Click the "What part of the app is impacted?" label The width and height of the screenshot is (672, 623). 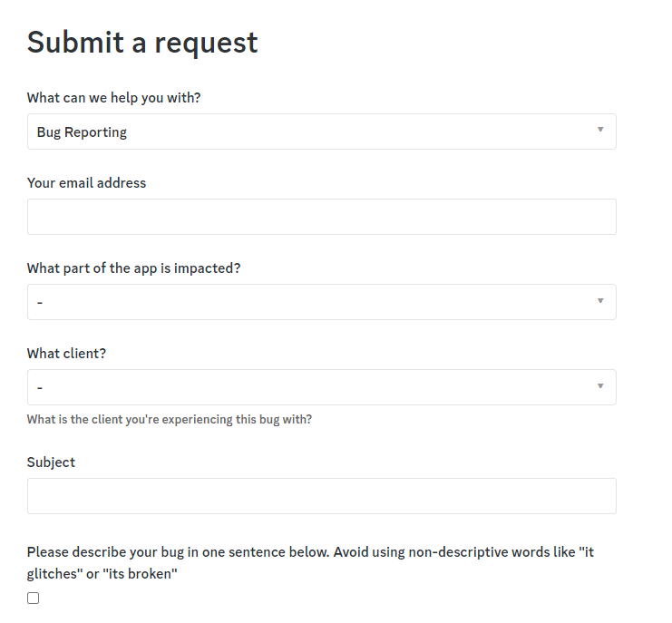pos(133,268)
